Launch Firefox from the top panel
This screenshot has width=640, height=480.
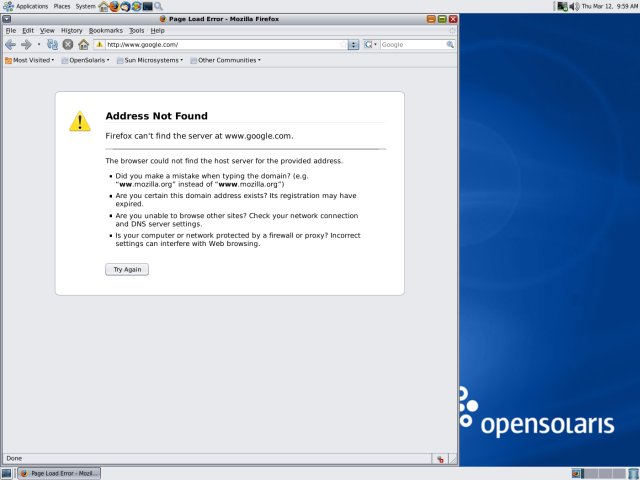pyautogui.click(x=115, y=7)
